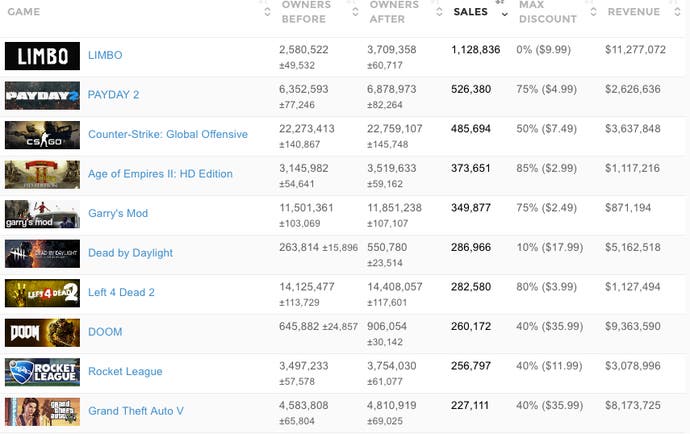Viewport: 690px width, 434px height.
Task: Click the DOOM banner thumbnail
Action: [42, 333]
